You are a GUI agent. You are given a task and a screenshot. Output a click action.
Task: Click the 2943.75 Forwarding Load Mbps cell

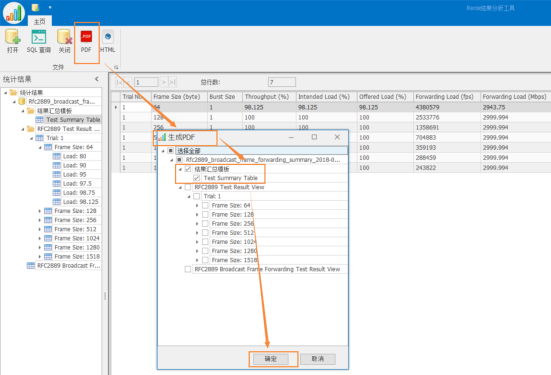516,107
